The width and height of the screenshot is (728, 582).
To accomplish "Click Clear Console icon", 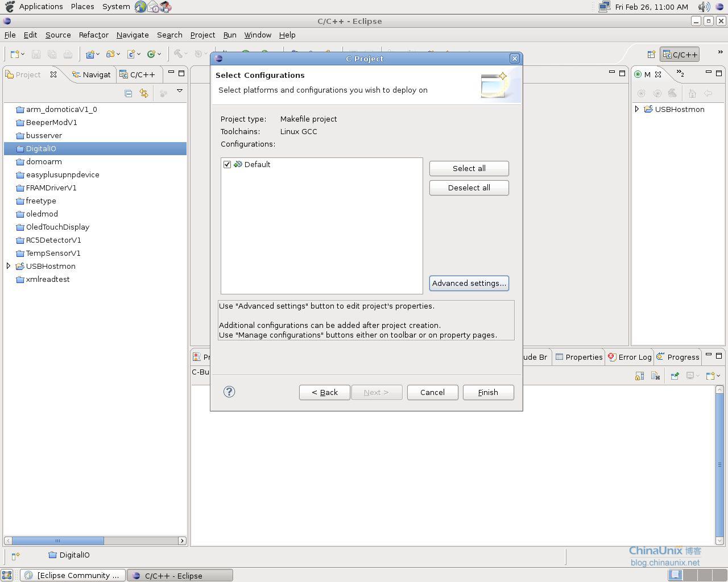I will (x=655, y=376).
